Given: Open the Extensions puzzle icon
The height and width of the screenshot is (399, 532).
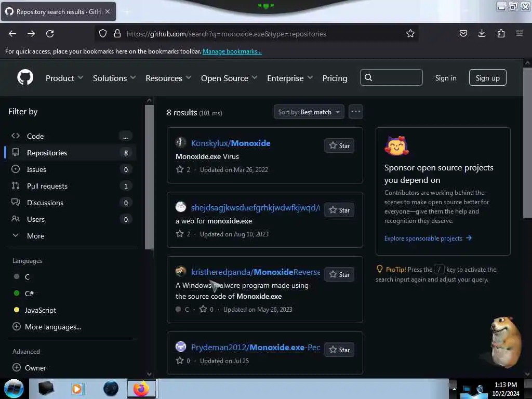Looking at the screenshot, I should (501, 33).
